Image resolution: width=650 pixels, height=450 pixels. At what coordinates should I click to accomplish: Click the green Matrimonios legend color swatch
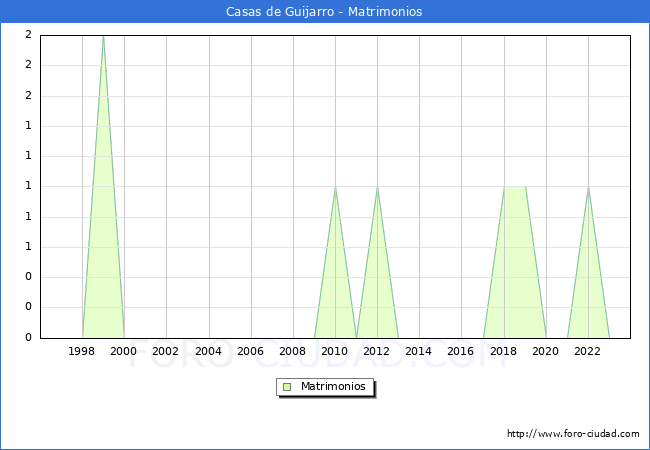(x=287, y=386)
